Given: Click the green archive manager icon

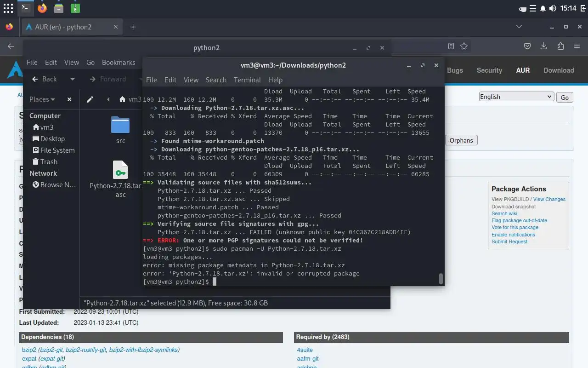Looking at the screenshot, I should pyautogui.click(x=75, y=8).
